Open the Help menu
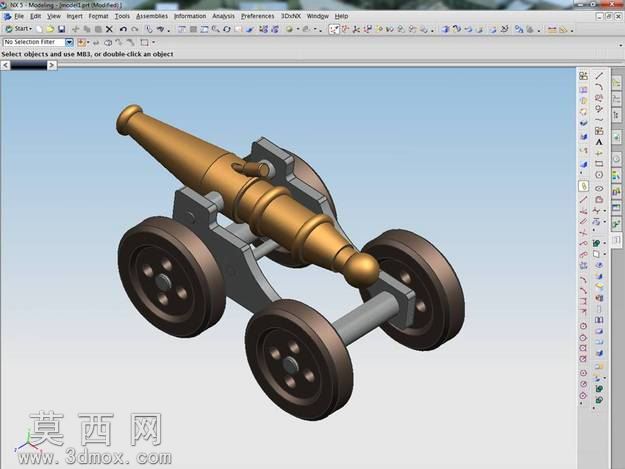 [x=341, y=16]
